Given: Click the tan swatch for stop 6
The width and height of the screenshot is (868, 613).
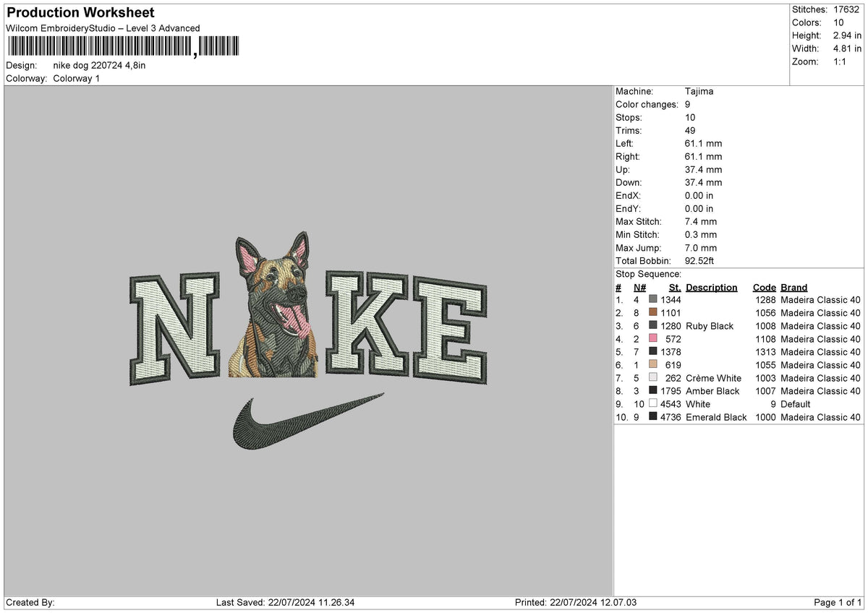Looking at the screenshot, I should (x=653, y=364).
